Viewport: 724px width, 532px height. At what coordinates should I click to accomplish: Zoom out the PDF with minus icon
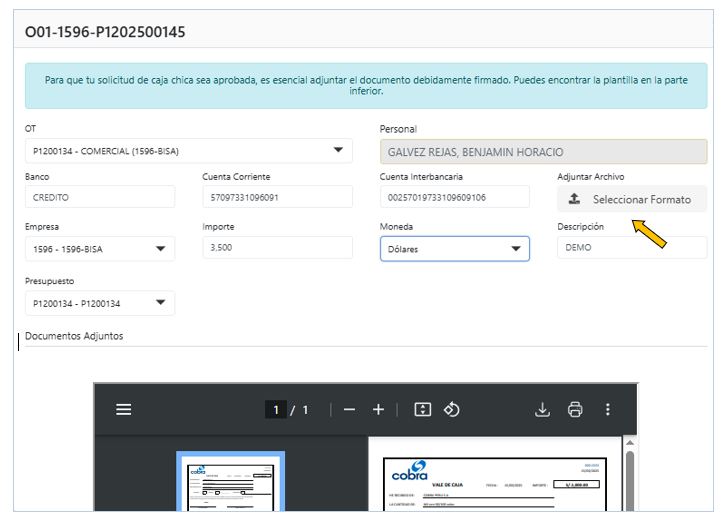tap(350, 410)
